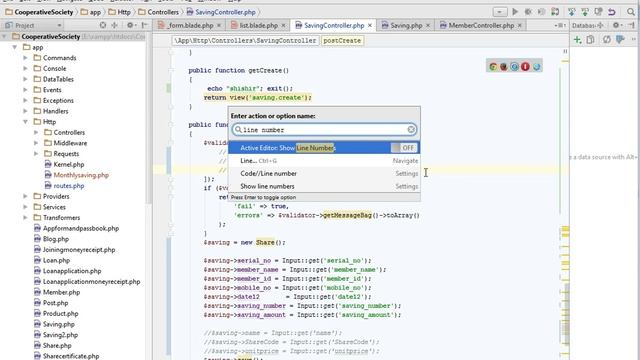Close the SavingController.php tab
The image size is (640, 360).
[x=370, y=25]
